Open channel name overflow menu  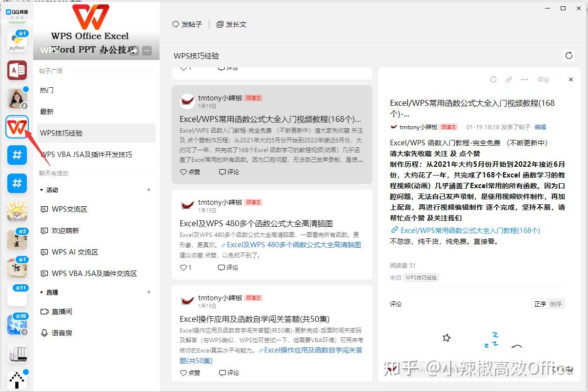tap(147, 50)
